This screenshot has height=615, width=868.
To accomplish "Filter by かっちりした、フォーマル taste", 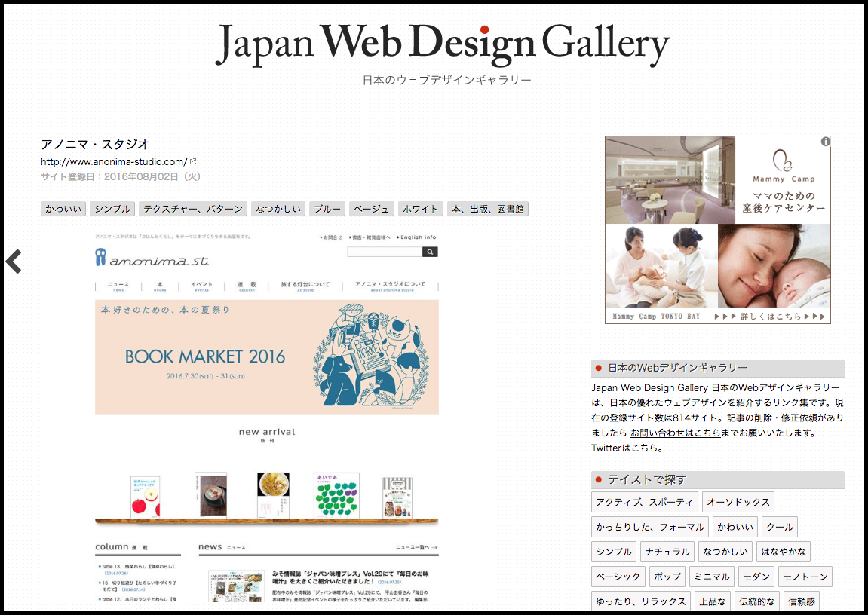I will coord(650,527).
